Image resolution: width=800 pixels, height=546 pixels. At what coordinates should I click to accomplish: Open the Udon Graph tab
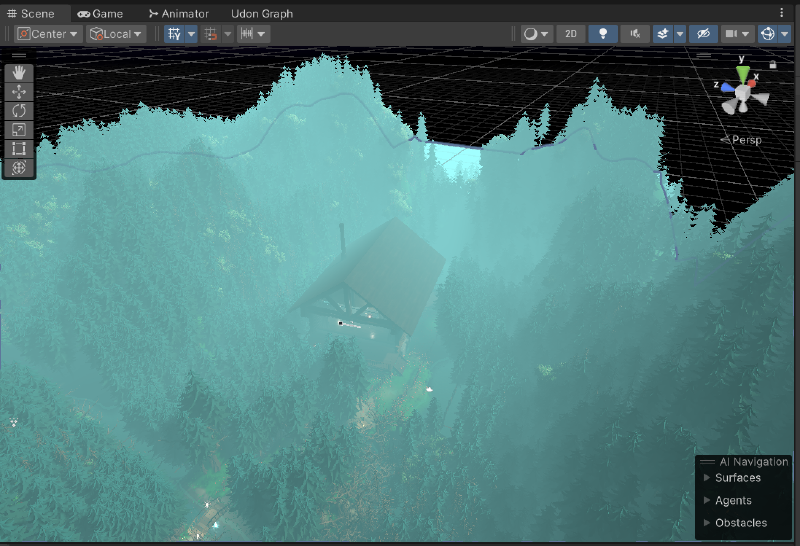[x=262, y=14]
